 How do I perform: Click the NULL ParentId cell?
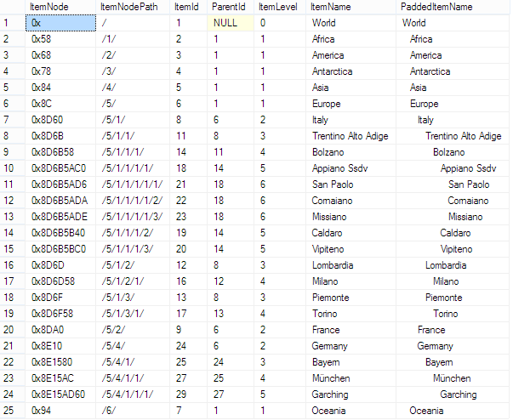click(x=231, y=23)
